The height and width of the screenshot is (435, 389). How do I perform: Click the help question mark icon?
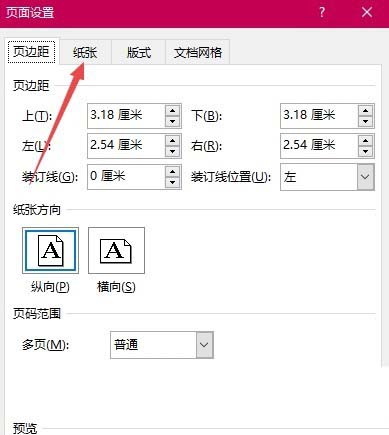[322, 13]
